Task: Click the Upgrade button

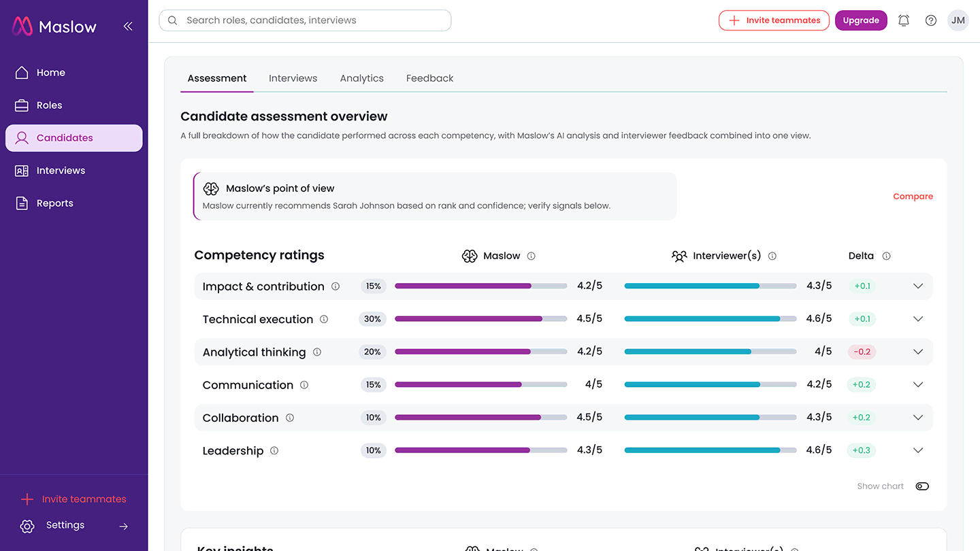Action: coord(861,20)
